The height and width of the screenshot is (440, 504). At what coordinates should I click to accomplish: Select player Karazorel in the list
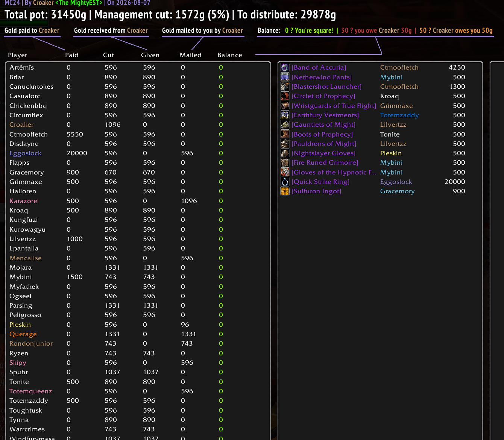24,201
